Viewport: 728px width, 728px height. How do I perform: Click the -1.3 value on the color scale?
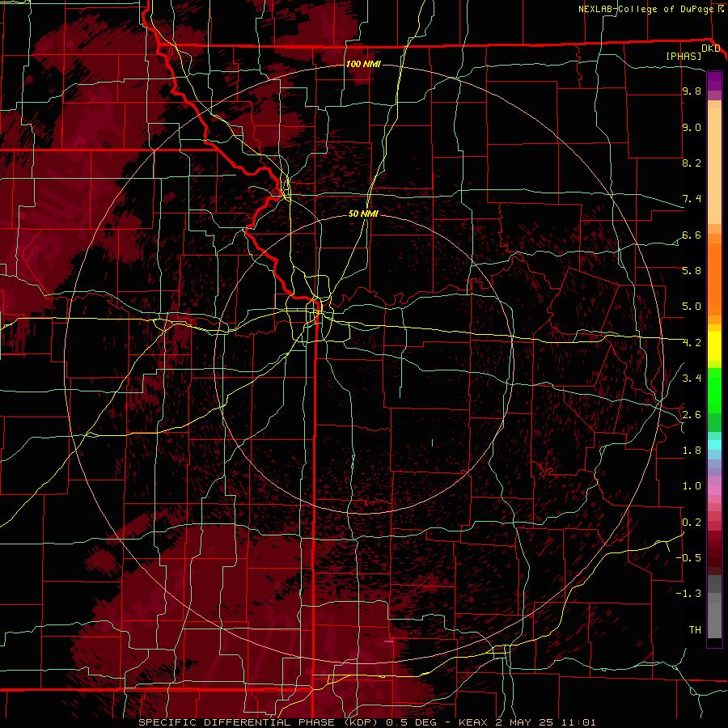(x=688, y=594)
